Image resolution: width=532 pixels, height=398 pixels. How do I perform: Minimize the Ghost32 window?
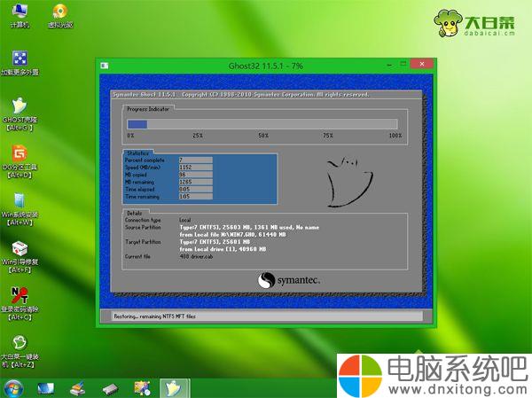389,64
